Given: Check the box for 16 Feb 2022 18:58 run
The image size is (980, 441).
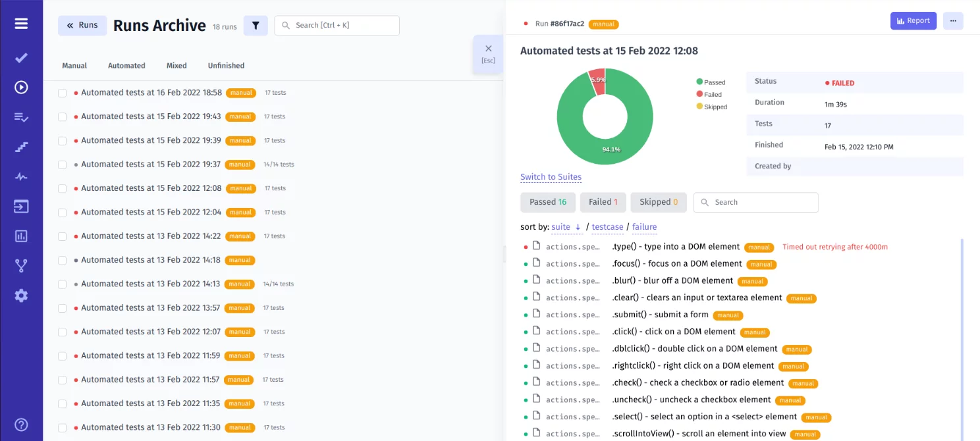Looking at the screenshot, I should pyautogui.click(x=63, y=93).
